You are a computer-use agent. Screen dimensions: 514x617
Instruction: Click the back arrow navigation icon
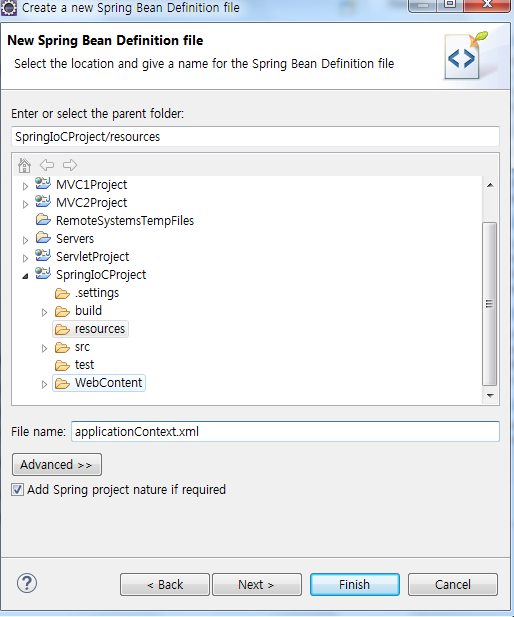47,165
